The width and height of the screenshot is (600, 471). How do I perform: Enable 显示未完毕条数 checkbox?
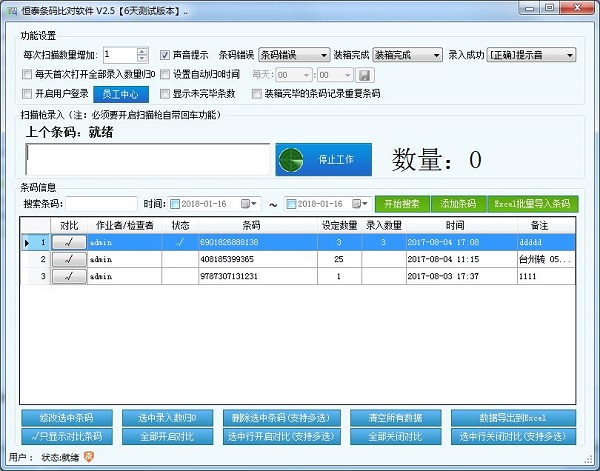[166, 94]
